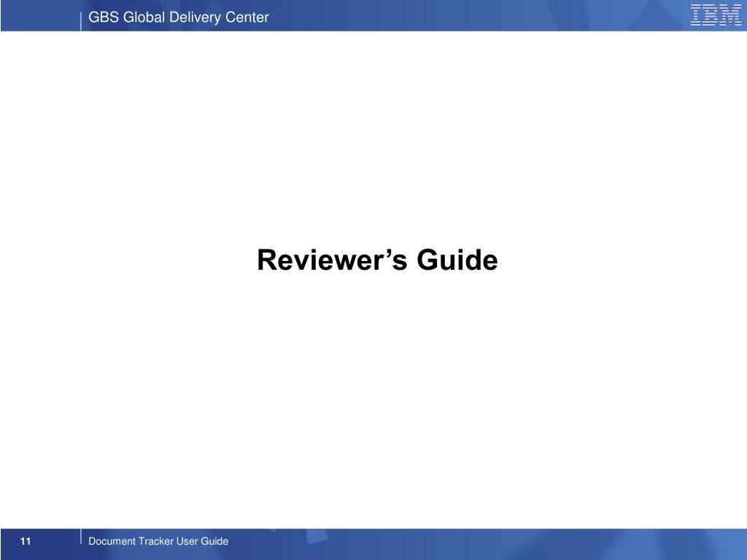Click the Document Tracker User Guide footer text
747x560 pixels.
[158, 541]
